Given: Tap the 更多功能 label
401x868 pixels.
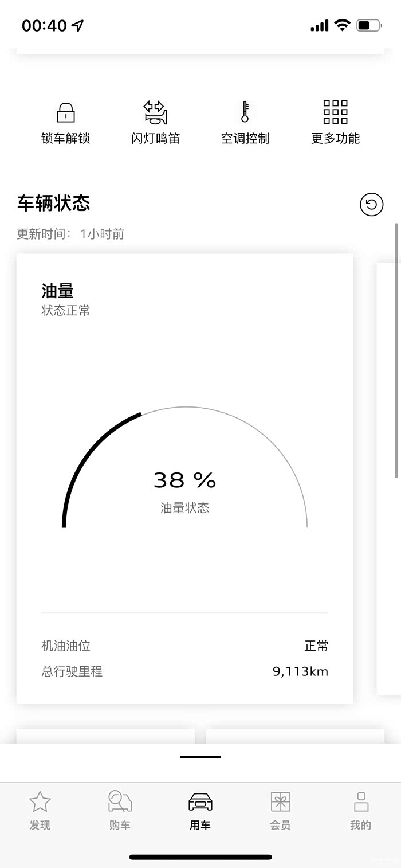Looking at the screenshot, I should [x=335, y=138].
